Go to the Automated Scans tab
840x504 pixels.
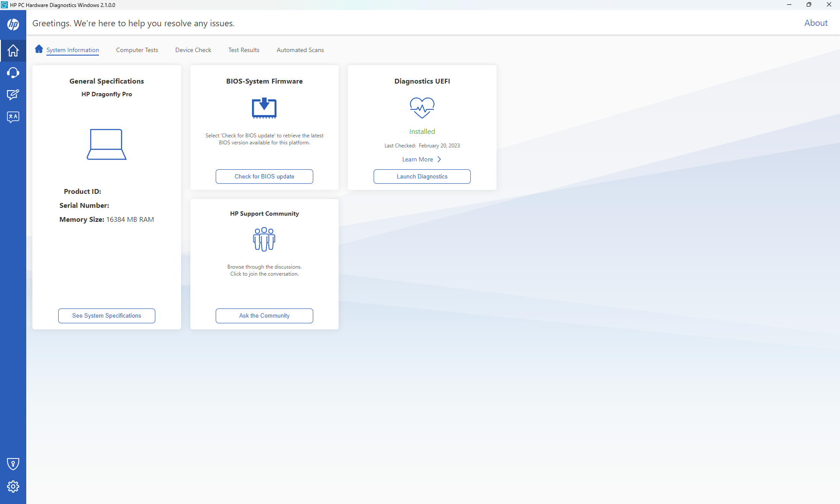click(300, 50)
